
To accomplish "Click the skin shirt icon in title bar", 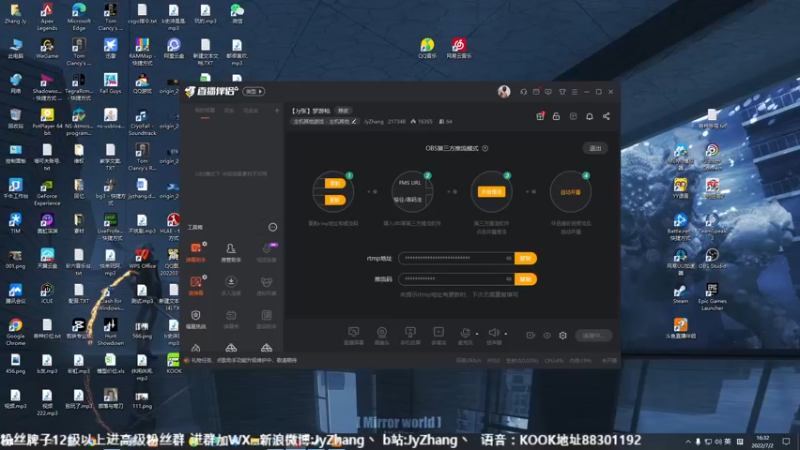I will (562, 92).
